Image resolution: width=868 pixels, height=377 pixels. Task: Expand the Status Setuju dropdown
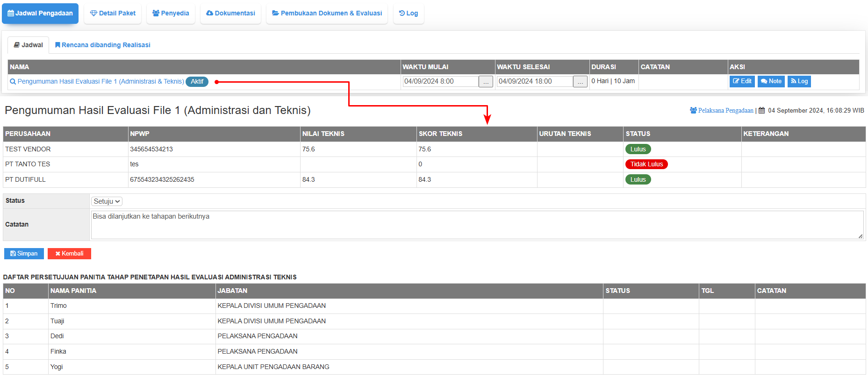coord(107,201)
